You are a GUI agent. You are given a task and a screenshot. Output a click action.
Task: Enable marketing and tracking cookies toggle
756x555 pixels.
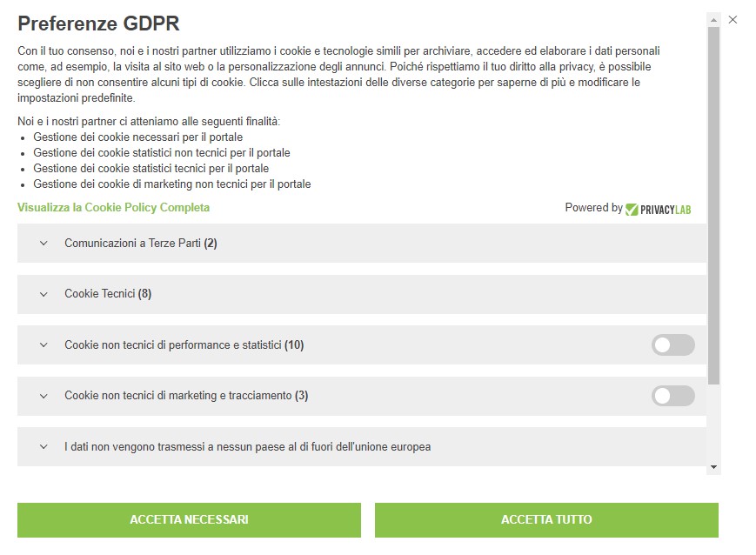click(x=672, y=396)
